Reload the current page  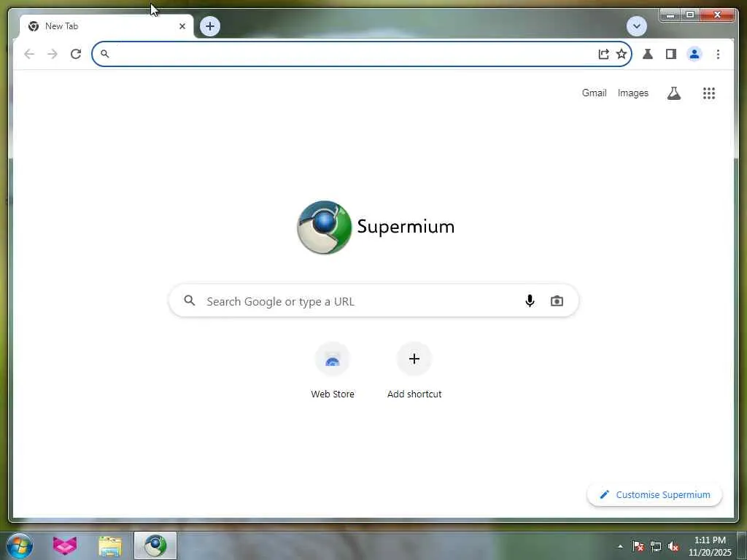coord(76,54)
